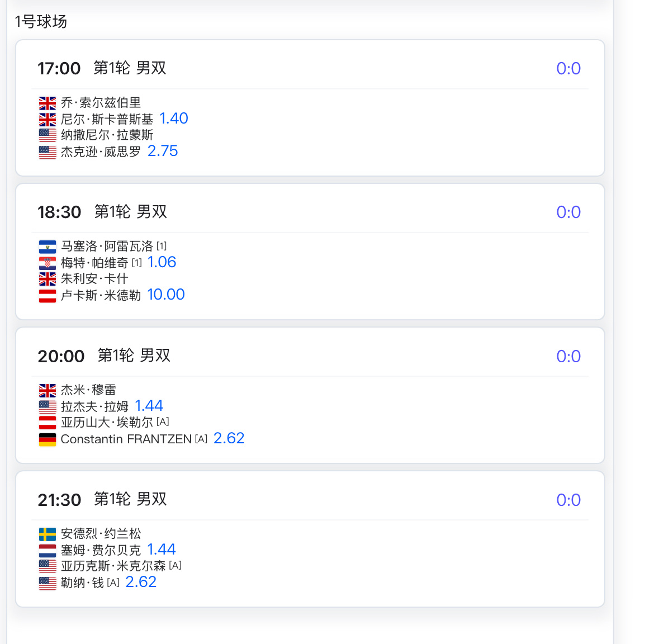This screenshot has width=659, height=644.
Task: Click UK flag beside 乔·索尔兹伯里
Action: [x=48, y=103]
